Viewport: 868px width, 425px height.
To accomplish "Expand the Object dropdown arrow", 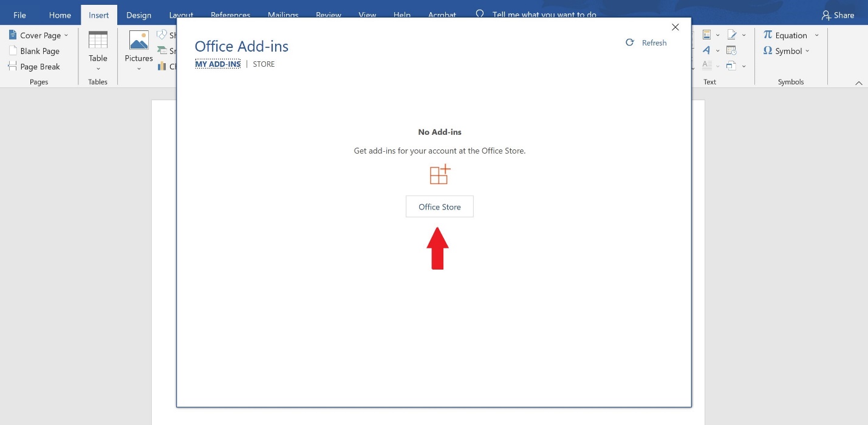I will [744, 66].
